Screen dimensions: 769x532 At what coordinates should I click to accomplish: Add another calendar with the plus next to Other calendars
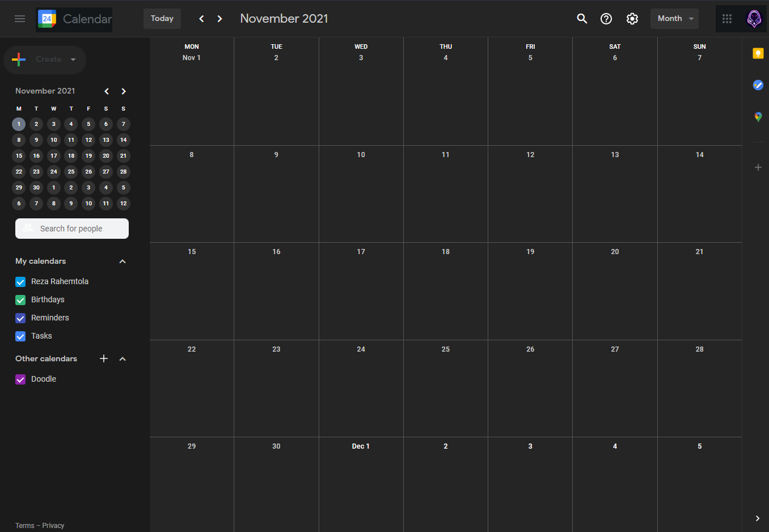point(103,358)
